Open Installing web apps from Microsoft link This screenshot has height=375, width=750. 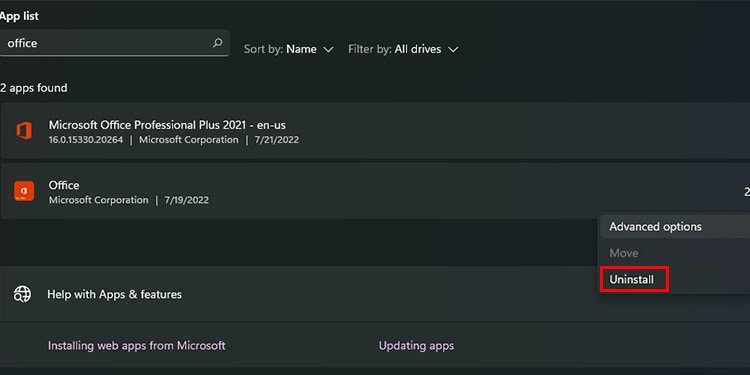(x=137, y=345)
